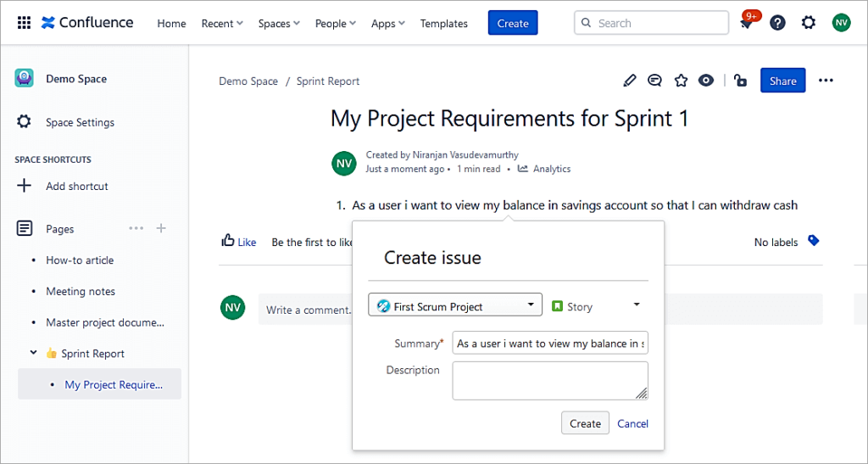The width and height of the screenshot is (868, 464).
Task: Click the Share button
Action: (x=782, y=81)
